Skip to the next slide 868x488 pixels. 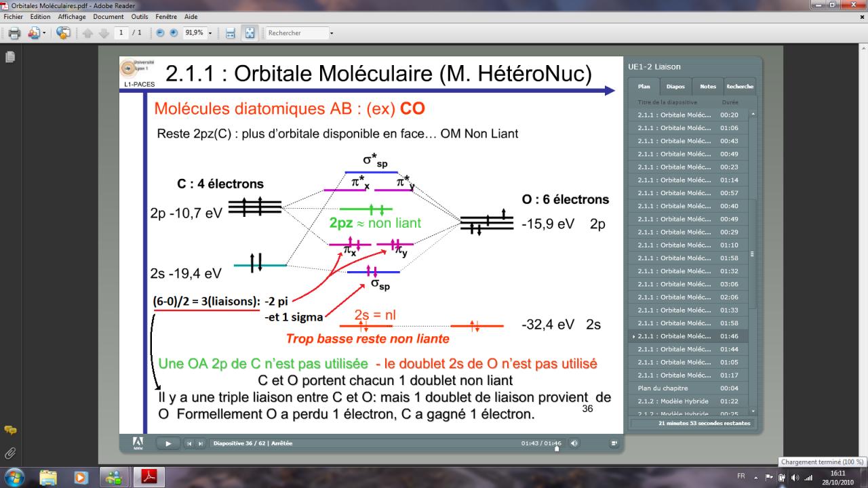click(x=200, y=443)
